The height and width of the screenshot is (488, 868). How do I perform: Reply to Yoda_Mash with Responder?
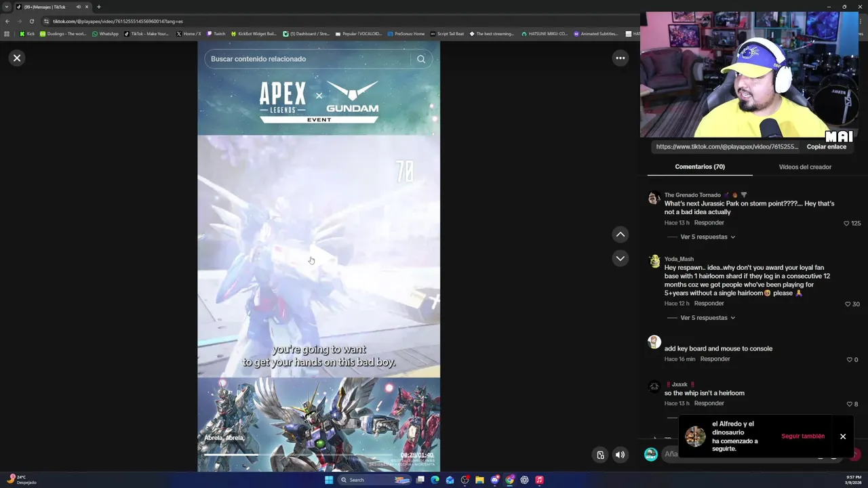[709, 304]
